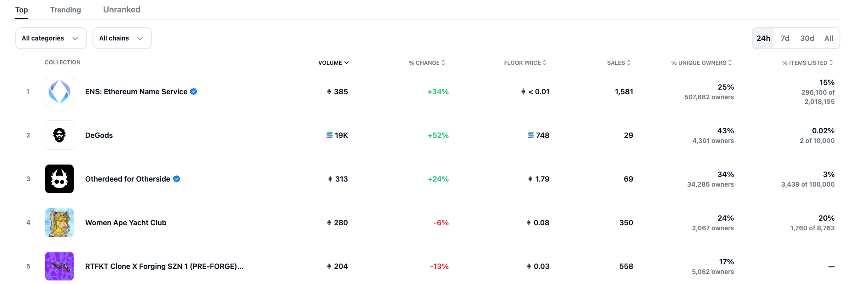Select the 24h time range

pos(763,38)
